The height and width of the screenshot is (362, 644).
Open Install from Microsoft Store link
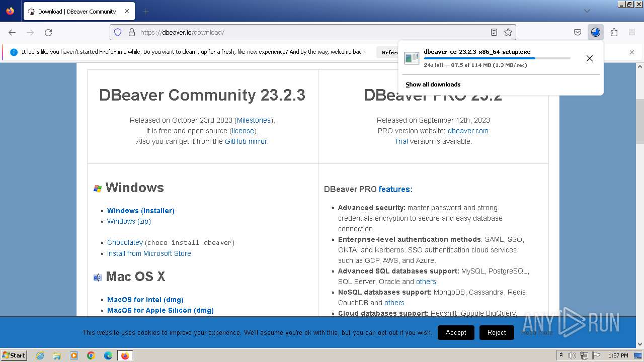pos(149,253)
